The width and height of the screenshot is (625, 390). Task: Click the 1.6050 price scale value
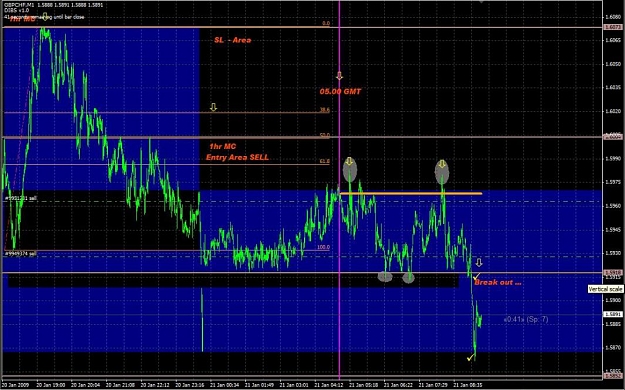click(613, 64)
